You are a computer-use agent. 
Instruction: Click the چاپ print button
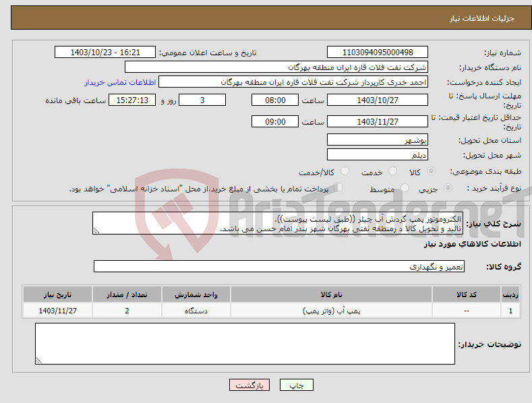[x=297, y=385]
